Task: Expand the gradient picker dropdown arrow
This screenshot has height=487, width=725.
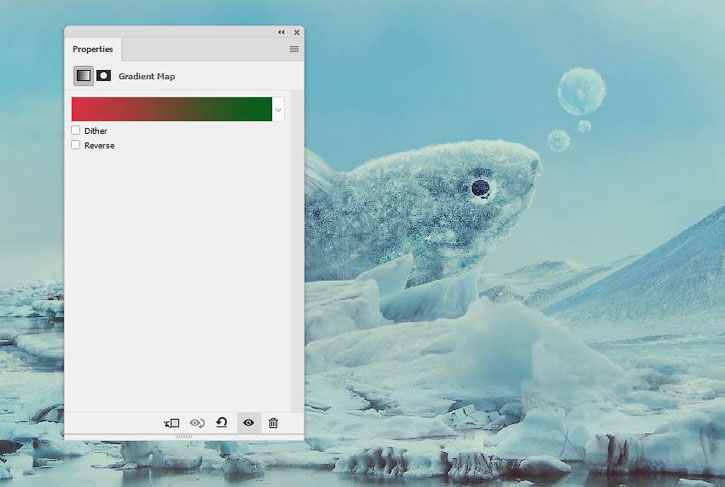Action: 278,110
